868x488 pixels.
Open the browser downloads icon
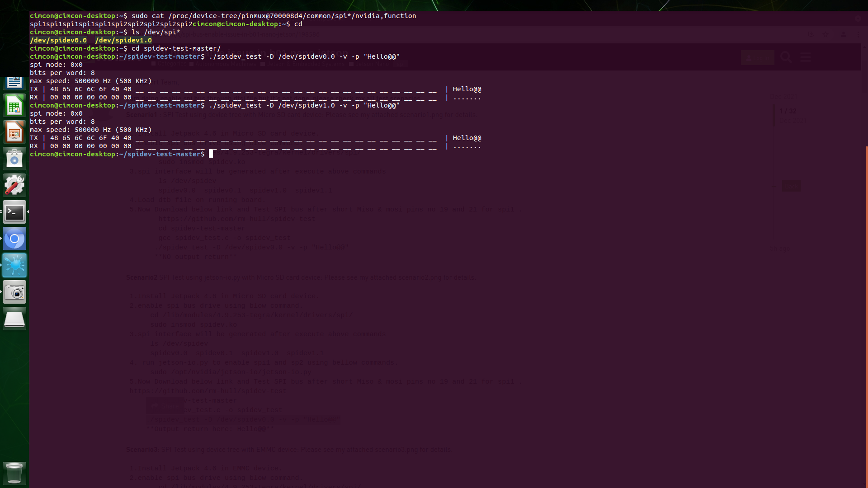pos(811,34)
